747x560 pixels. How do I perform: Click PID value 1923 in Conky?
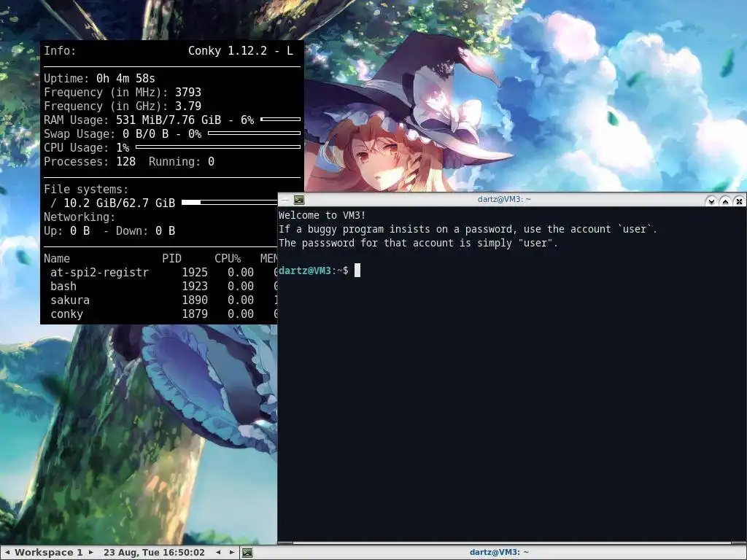[x=195, y=286]
